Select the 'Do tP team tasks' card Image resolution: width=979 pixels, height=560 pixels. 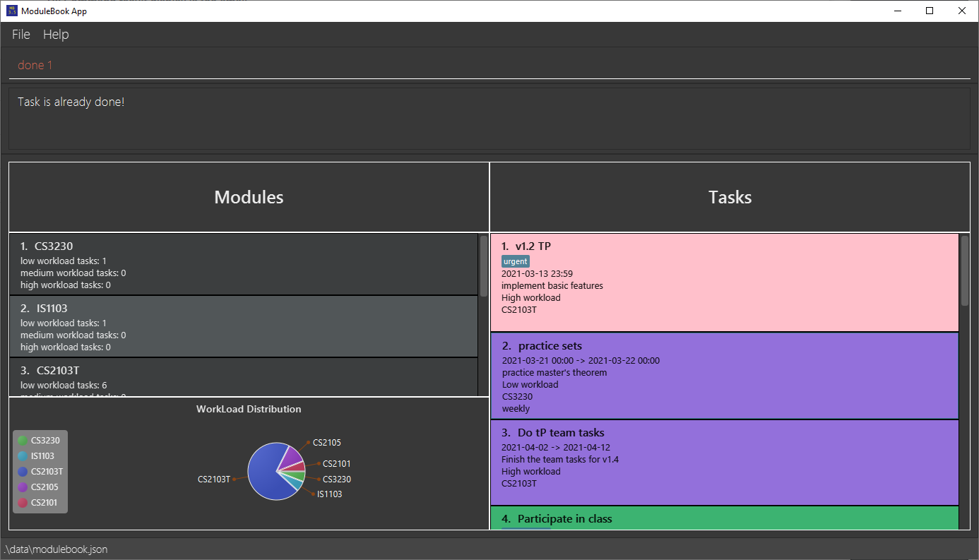[x=725, y=463]
